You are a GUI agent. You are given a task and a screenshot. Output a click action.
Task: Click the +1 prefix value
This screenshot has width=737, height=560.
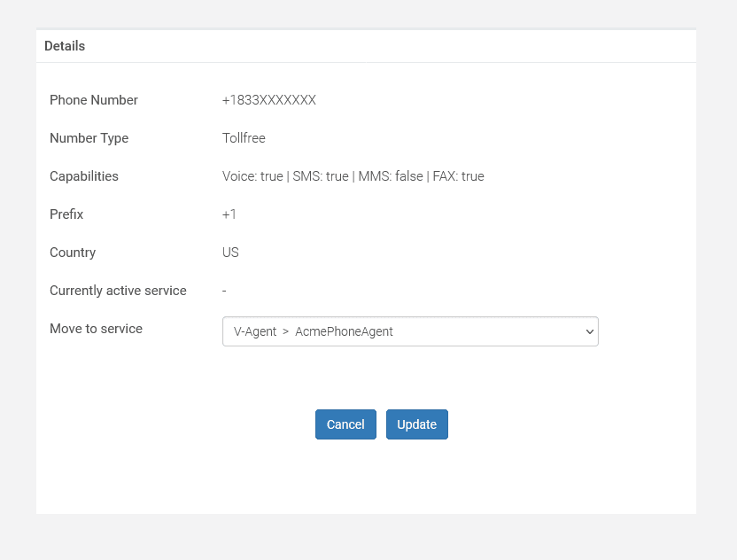click(229, 214)
